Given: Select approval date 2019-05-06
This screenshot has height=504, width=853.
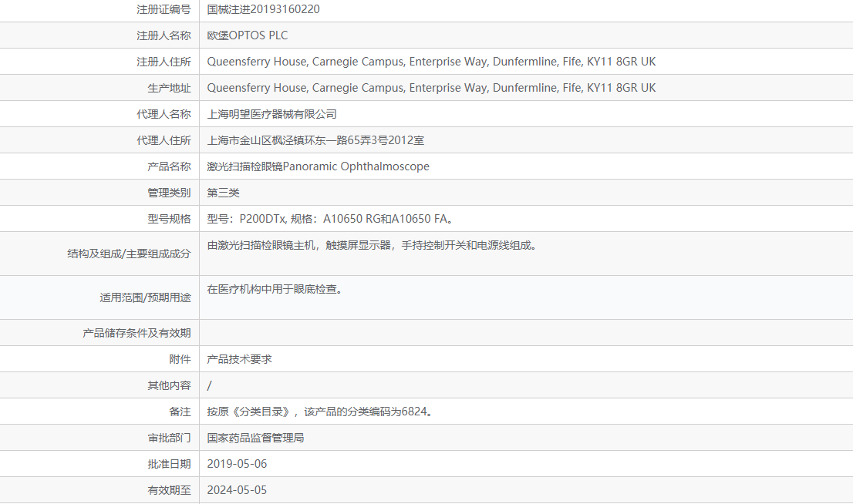Looking at the screenshot, I should pyautogui.click(x=237, y=464).
